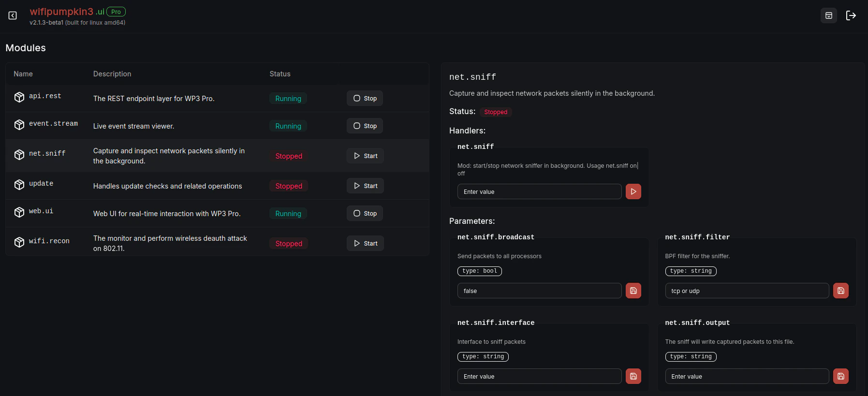
Task: Click the net.sniff.interface value input
Action: click(x=540, y=376)
